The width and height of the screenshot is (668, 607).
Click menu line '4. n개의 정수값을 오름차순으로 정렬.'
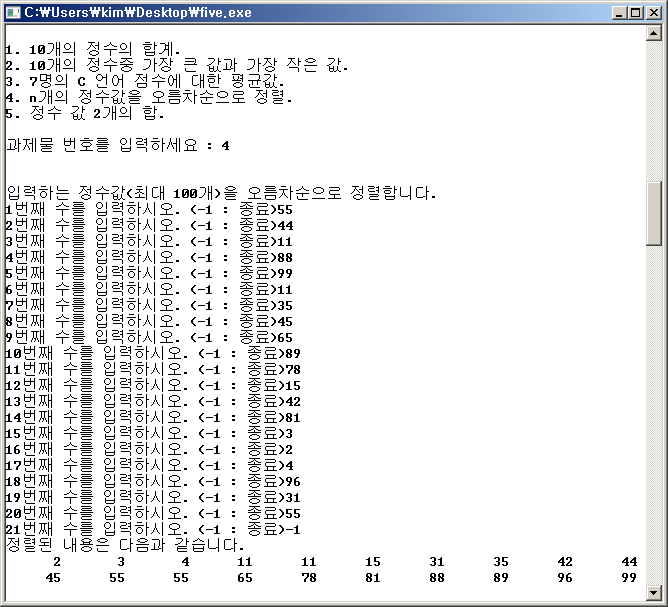(149, 97)
